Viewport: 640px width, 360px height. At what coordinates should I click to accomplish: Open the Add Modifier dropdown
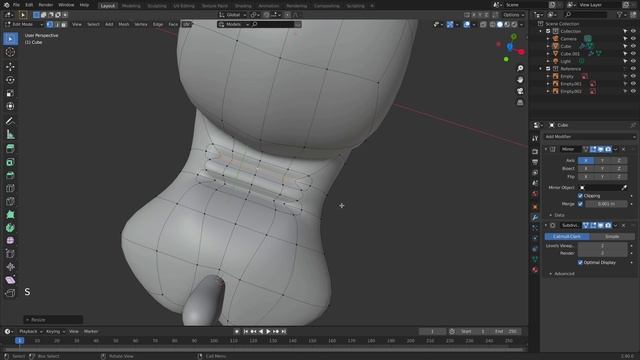590,137
